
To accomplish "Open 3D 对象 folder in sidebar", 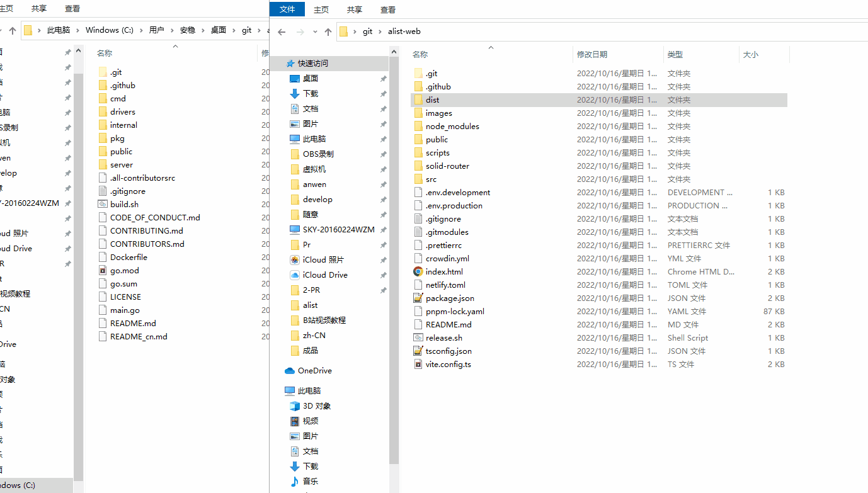I will (316, 406).
